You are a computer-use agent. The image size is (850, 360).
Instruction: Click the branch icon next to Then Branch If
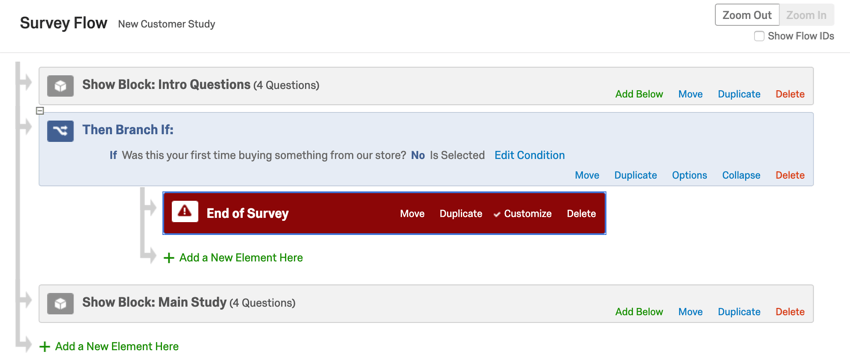pyautogui.click(x=60, y=131)
